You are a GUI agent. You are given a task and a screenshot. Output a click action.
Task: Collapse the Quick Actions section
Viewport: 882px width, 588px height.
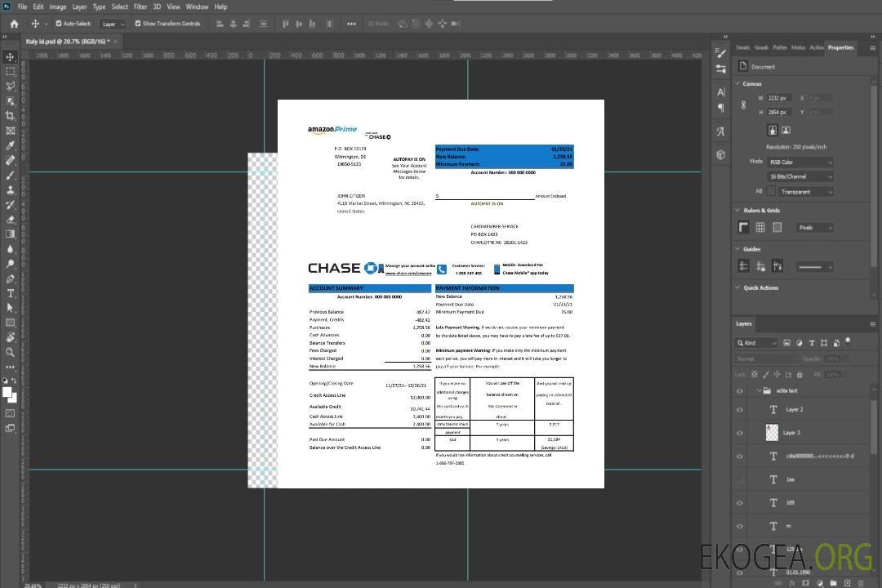(x=737, y=287)
